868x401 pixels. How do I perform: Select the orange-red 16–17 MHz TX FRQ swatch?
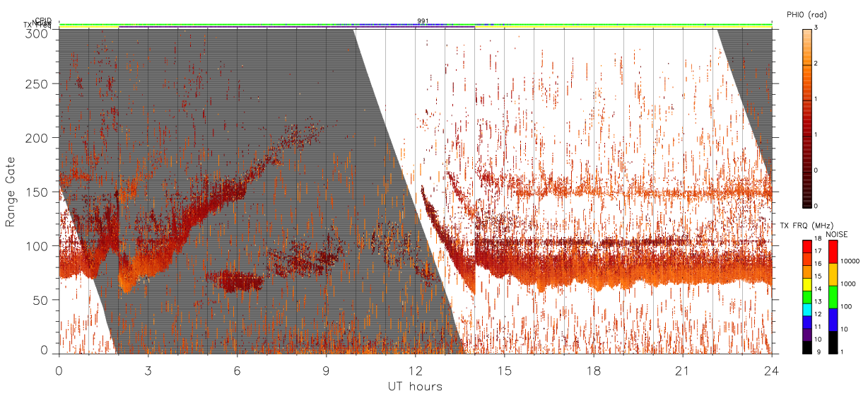807,259
